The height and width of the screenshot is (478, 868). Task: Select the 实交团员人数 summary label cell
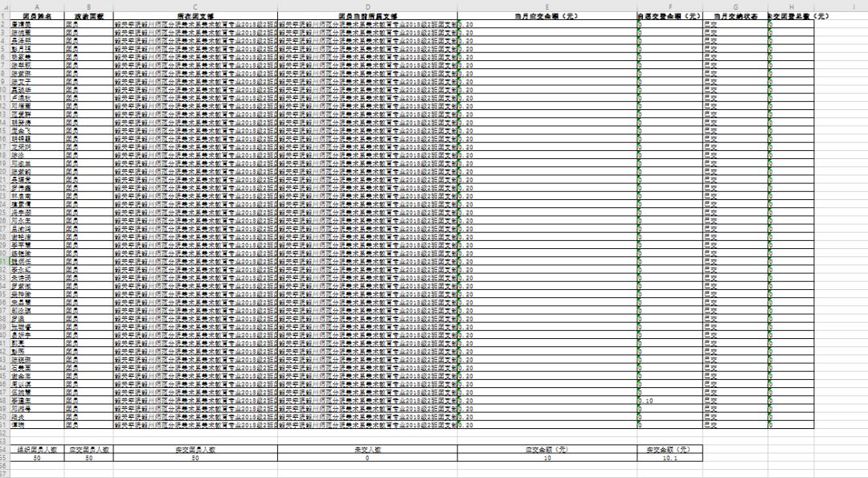195,450
